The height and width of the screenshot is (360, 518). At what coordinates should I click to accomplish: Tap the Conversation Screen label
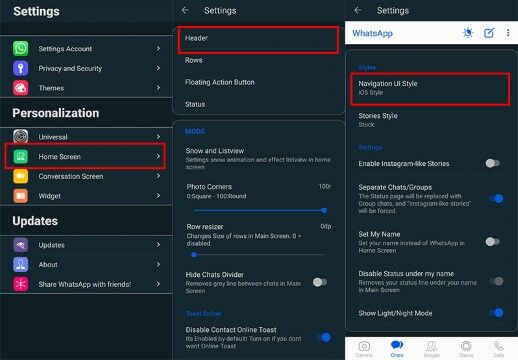click(x=71, y=176)
